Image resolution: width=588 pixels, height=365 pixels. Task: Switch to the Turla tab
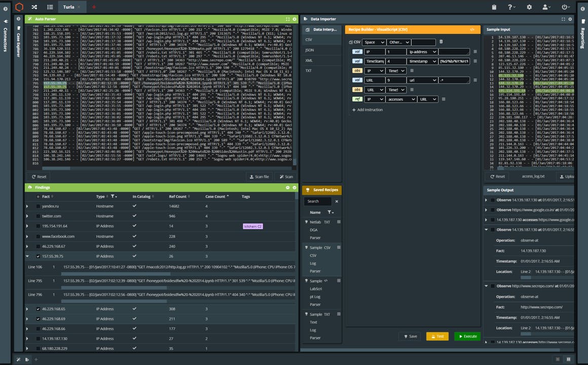[x=69, y=7]
